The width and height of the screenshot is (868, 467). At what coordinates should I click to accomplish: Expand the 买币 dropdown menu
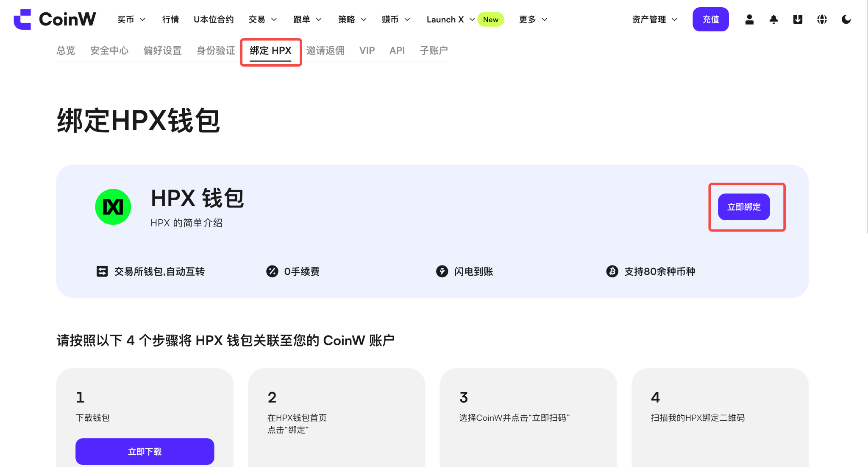(131, 20)
